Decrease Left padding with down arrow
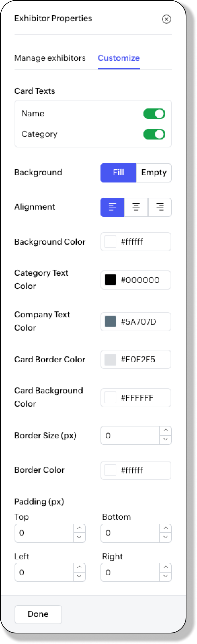 click(x=79, y=577)
